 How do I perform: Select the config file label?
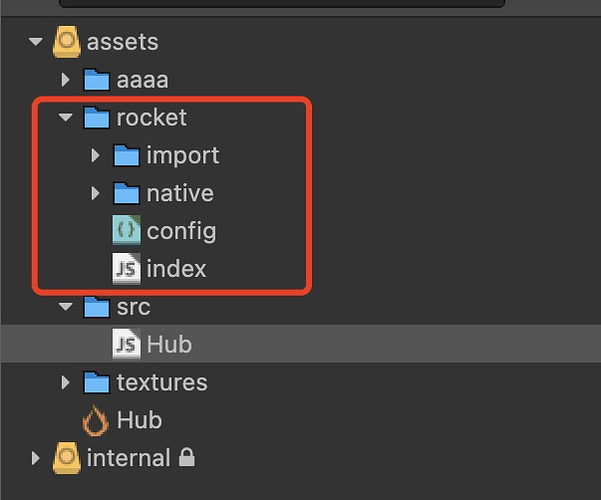181,231
